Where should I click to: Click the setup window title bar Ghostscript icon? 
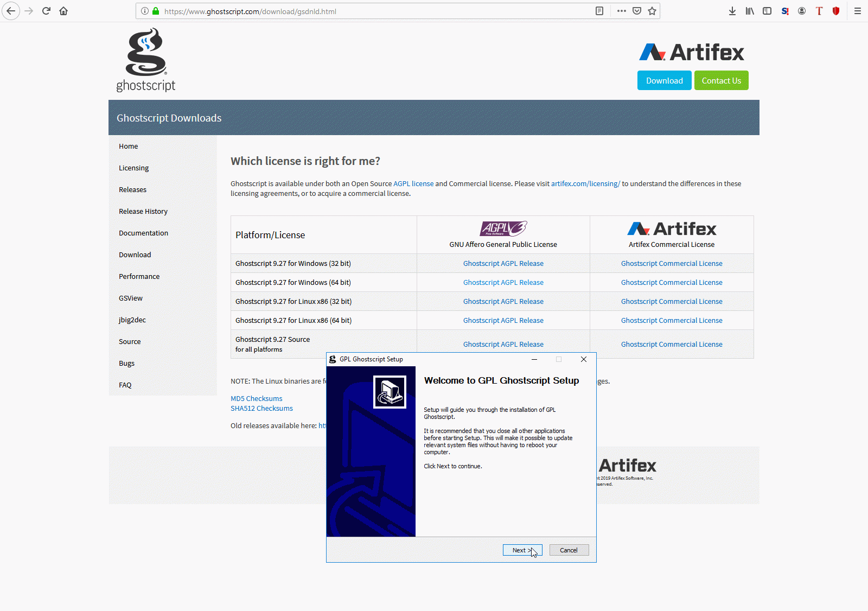[x=333, y=359]
